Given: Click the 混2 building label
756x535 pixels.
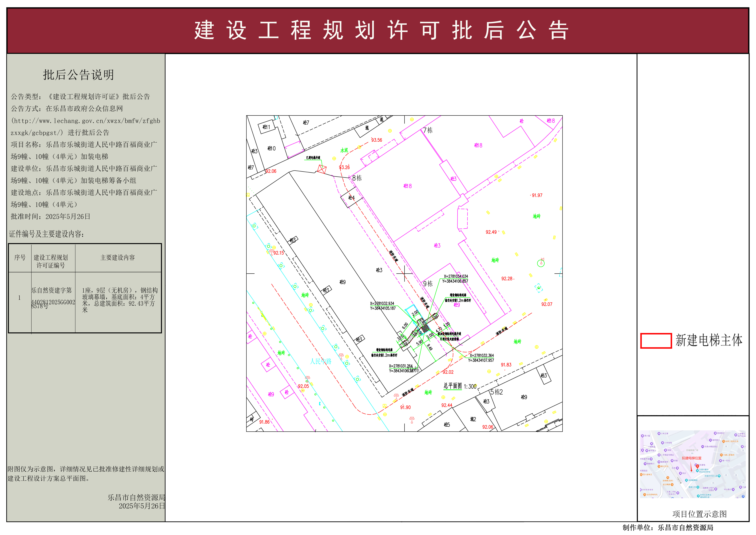Looking at the screenshot, I should pos(473,419).
